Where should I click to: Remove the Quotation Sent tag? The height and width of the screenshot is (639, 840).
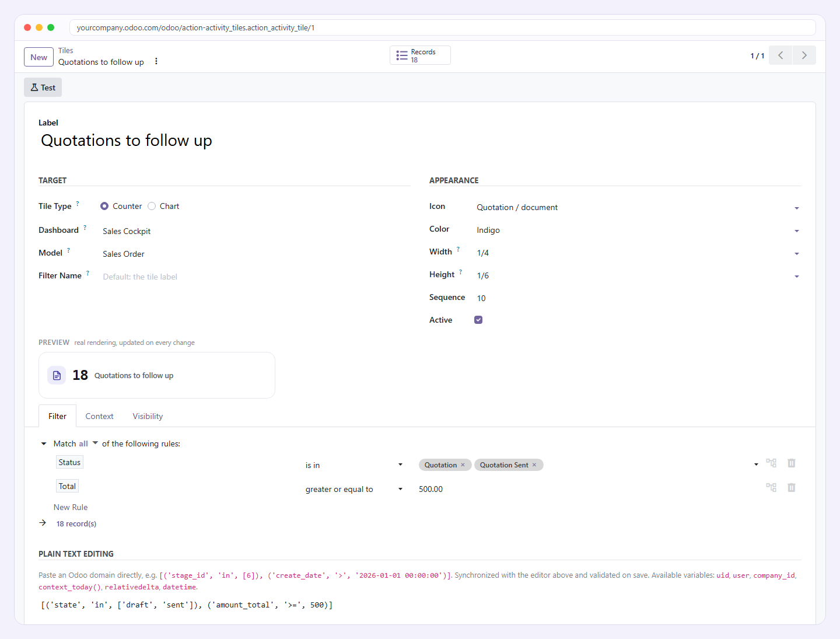coord(534,465)
